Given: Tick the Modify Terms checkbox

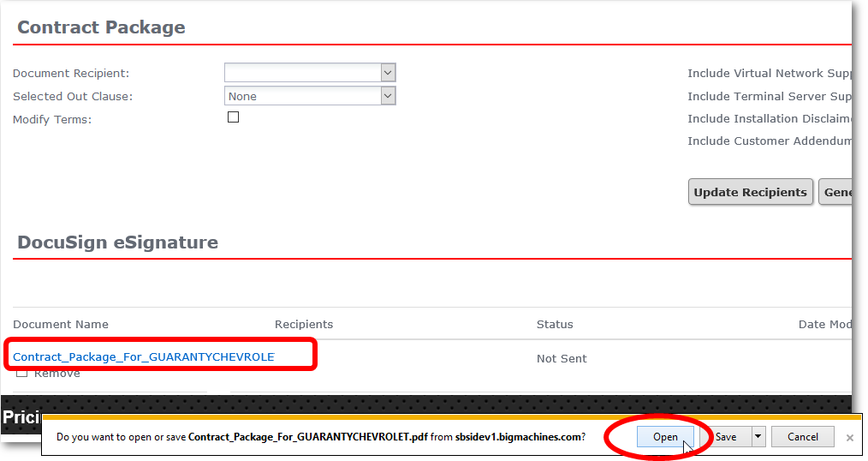Looking at the screenshot, I should (233, 117).
